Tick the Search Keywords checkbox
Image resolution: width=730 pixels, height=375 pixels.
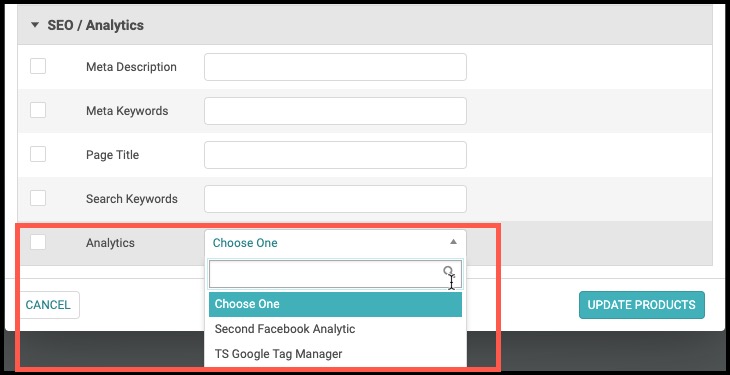(38, 198)
